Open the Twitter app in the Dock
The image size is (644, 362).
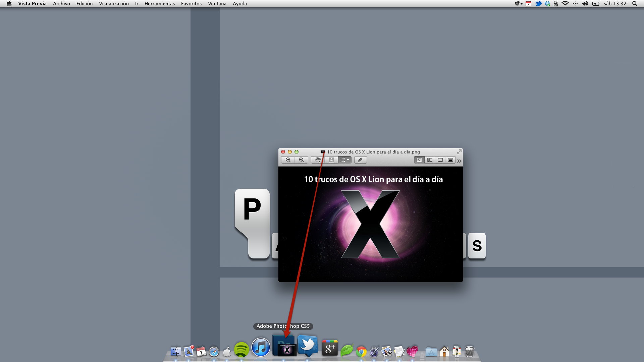pyautogui.click(x=308, y=346)
